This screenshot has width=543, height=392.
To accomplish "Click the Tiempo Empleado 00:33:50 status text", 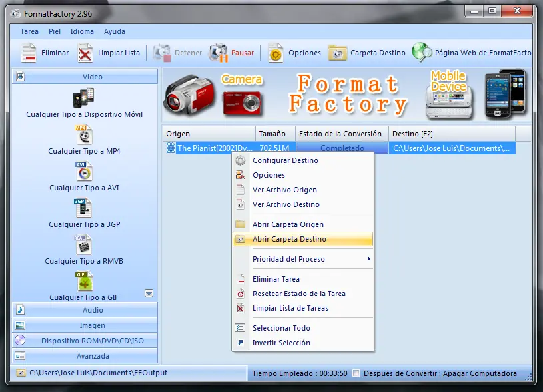I will [x=300, y=373].
